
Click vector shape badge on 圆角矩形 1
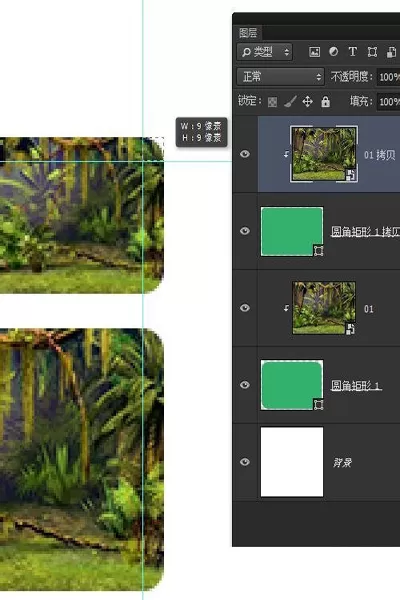318,404
